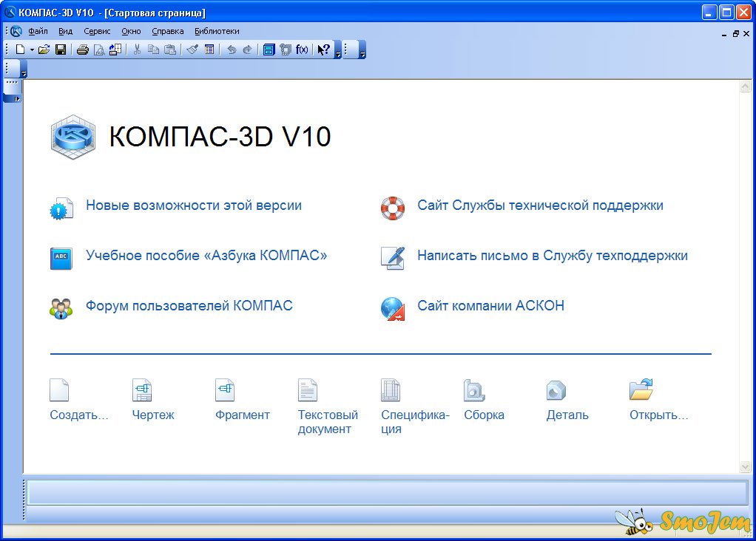Viewport: 756px width, 541px height.
Task: Click the Paste clipboard icon
Action: [169, 49]
